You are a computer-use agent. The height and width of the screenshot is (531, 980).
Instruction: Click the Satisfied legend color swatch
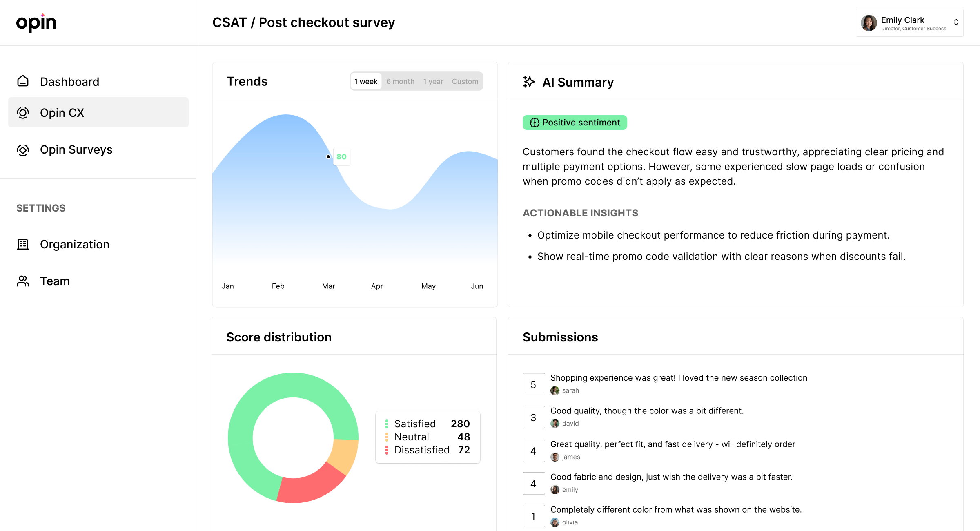click(x=386, y=424)
